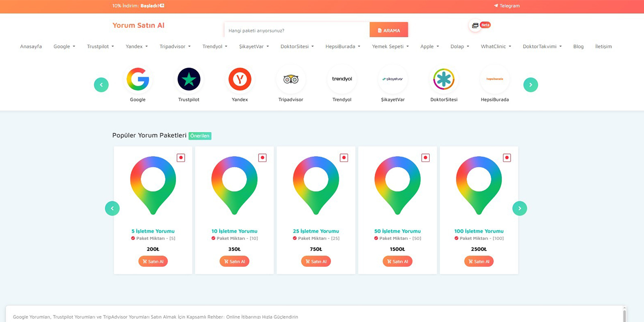Select the Trendyol logo icon
This screenshot has height=322, width=644.
[342, 79]
